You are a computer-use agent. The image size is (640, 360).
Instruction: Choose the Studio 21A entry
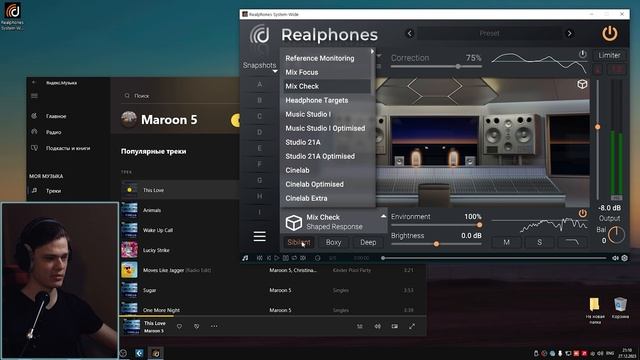303,142
